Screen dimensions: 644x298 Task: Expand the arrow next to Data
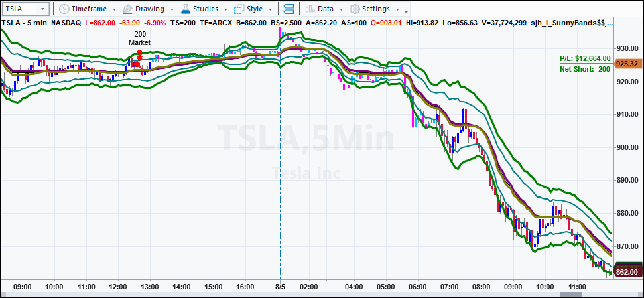click(341, 9)
